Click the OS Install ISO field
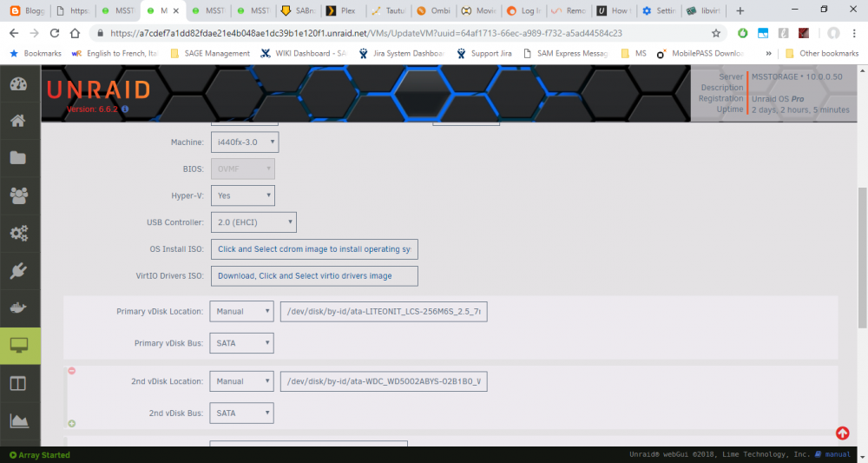The image size is (868, 463). pyautogui.click(x=314, y=249)
